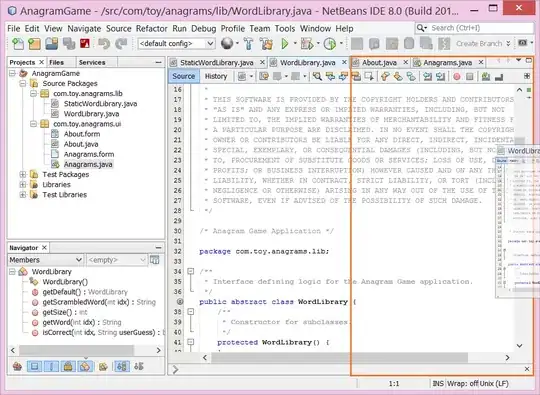Switch to the StaticWordLibrary.java tab
The width and height of the screenshot is (540, 395).
tap(217, 63)
